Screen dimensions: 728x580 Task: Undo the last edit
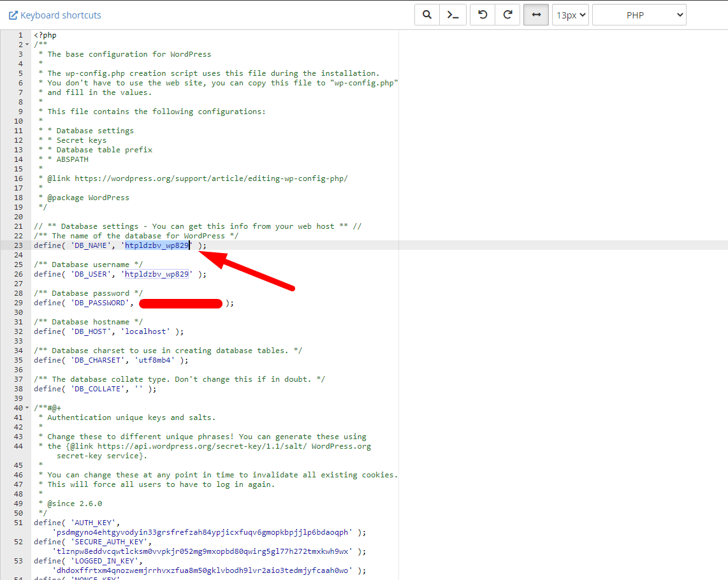tap(483, 15)
